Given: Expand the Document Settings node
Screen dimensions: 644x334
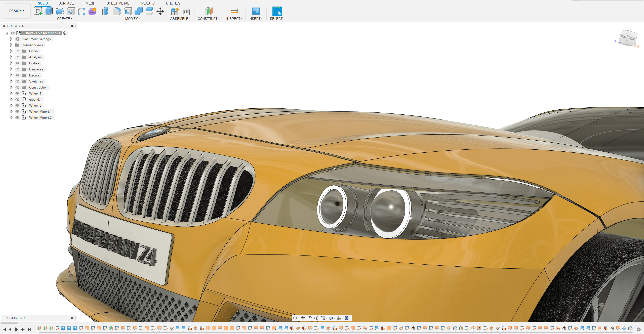Looking at the screenshot, I should point(11,39).
